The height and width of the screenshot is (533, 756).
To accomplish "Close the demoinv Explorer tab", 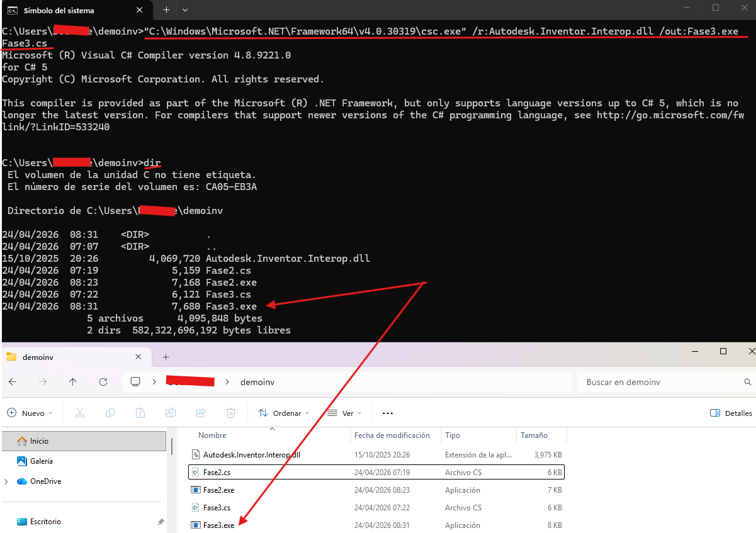I will click(x=138, y=357).
